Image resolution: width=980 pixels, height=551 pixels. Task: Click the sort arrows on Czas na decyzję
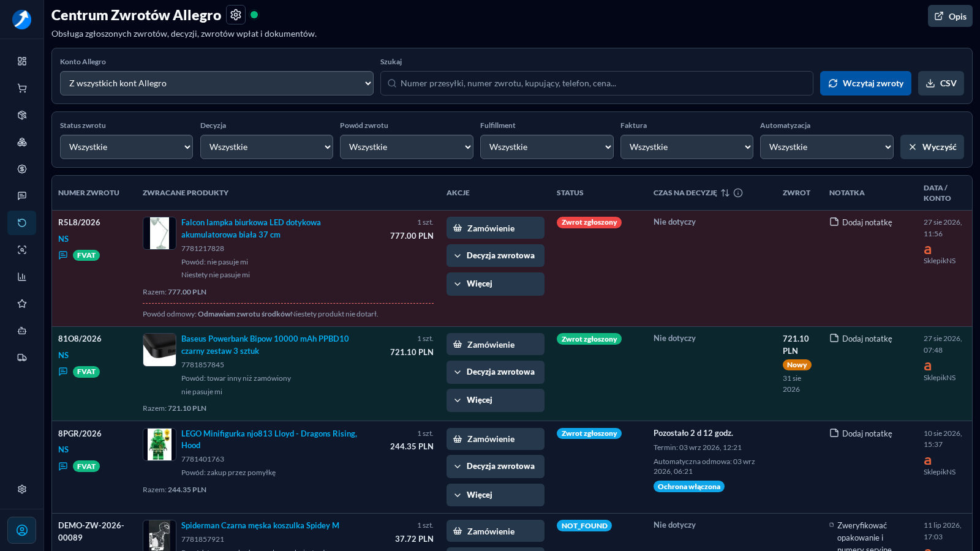pyautogui.click(x=725, y=193)
